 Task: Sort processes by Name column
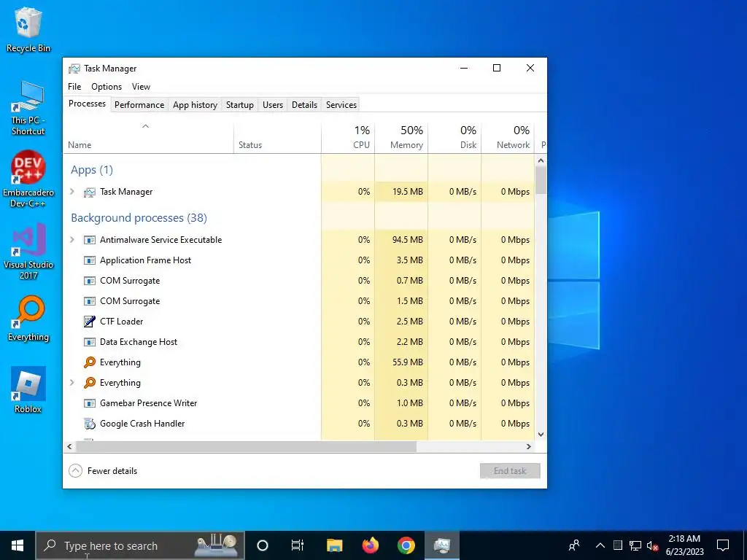[x=148, y=138]
